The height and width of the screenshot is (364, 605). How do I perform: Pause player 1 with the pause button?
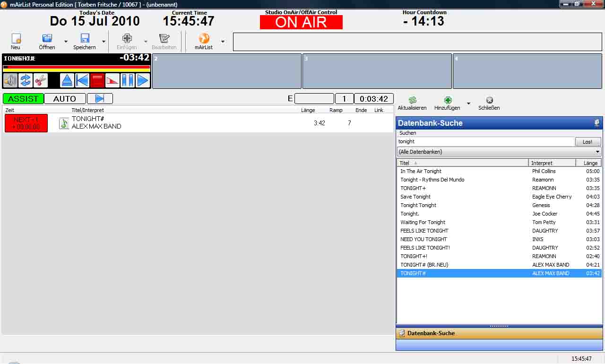tap(128, 80)
